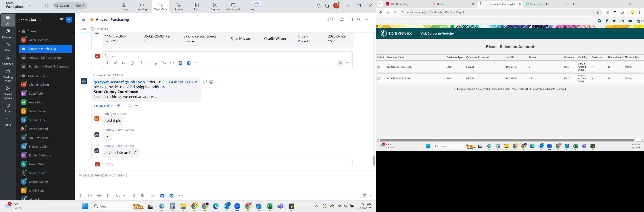Search within Amazon Purchasing channel

tap(359, 19)
